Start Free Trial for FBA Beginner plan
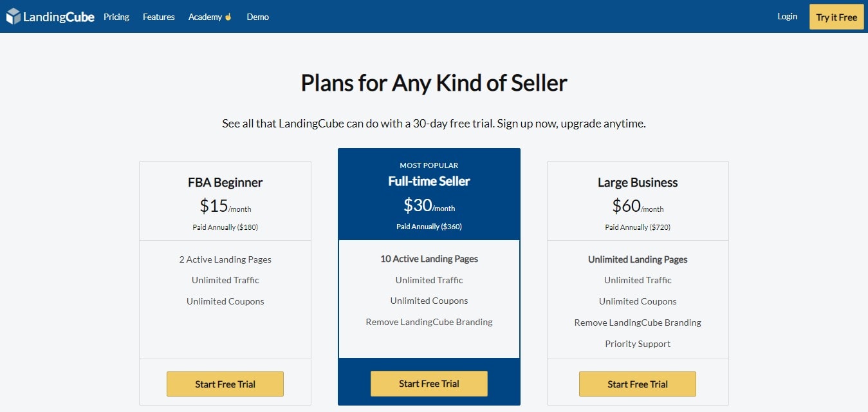 tap(225, 384)
